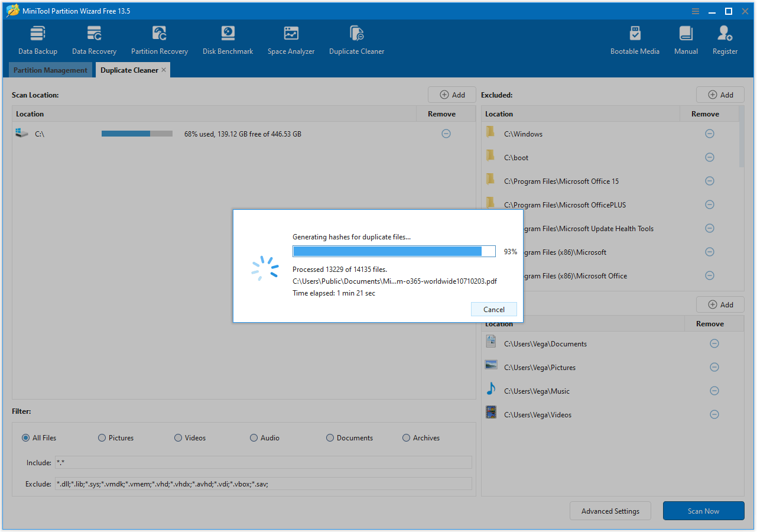757x532 pixels.
Task: Select the Duplicate Cleaner toolbar icon
Action: pyautogui.click(x=356, y=38)
